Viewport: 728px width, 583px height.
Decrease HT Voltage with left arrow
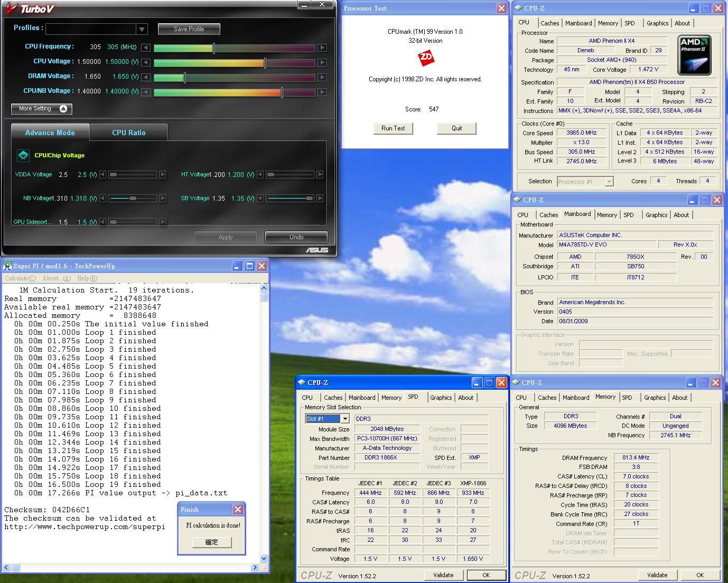point(260,174)
